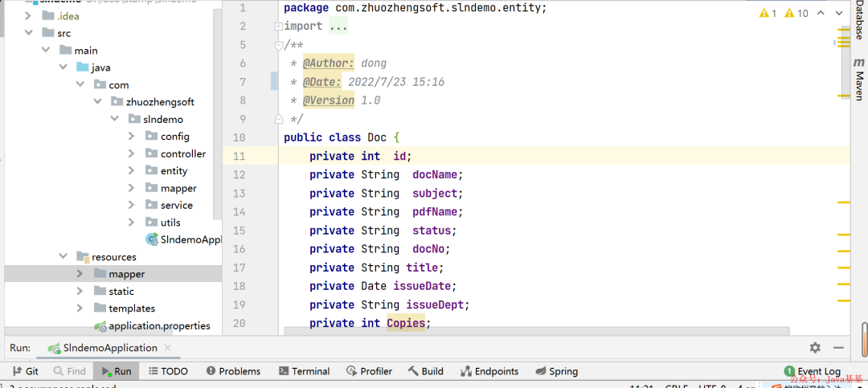The image size is (868, 388).
Task: Collapse the zhuozhengsoft package
Action: [x=97, y=102]
